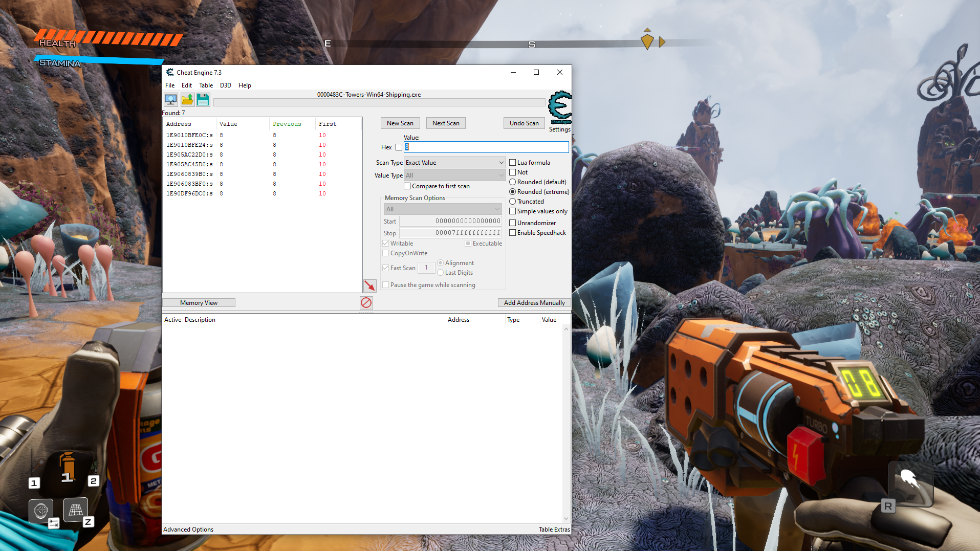This screenshot has width=980, height=551.
Task: Click the New Scan button
Action: 400,123
